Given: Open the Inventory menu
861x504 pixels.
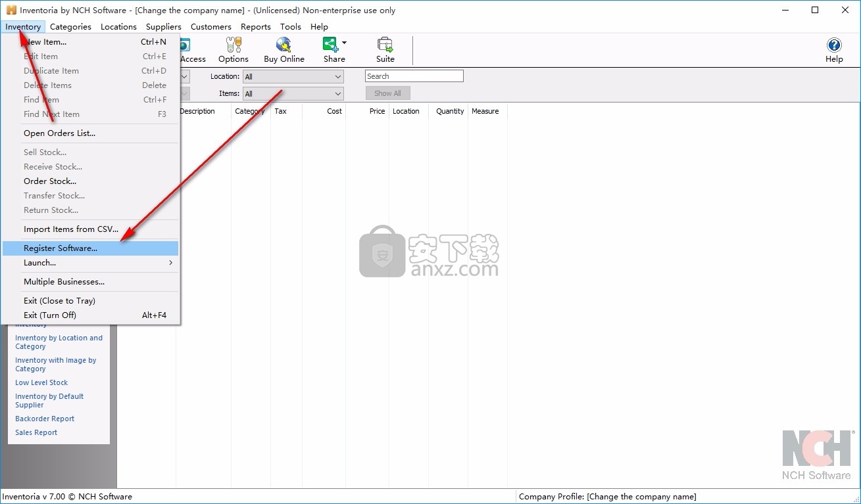Looking at the screenshot, I should click(x=23, y=27).
